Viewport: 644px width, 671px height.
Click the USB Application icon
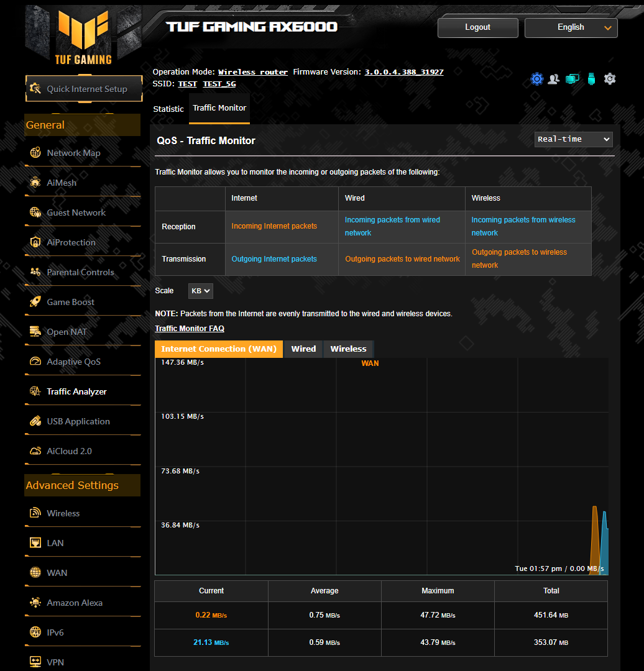35,421
